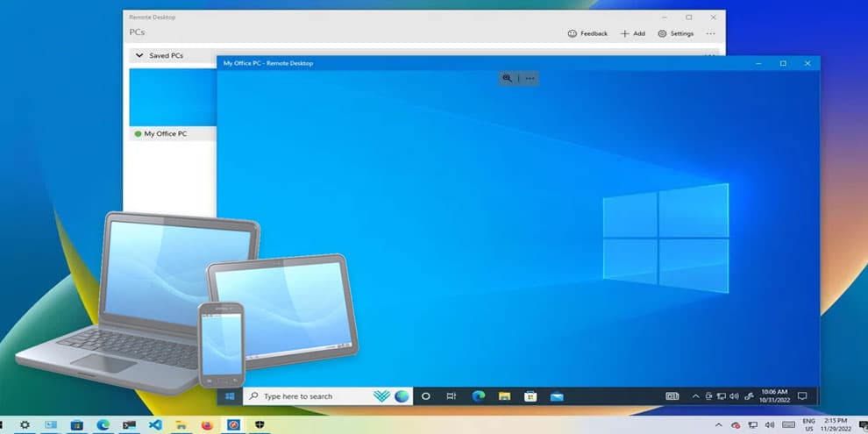Click Add in the Remote Desktop PCs window
The height and width of the screenshot is (434, 868).
(633, 34)
